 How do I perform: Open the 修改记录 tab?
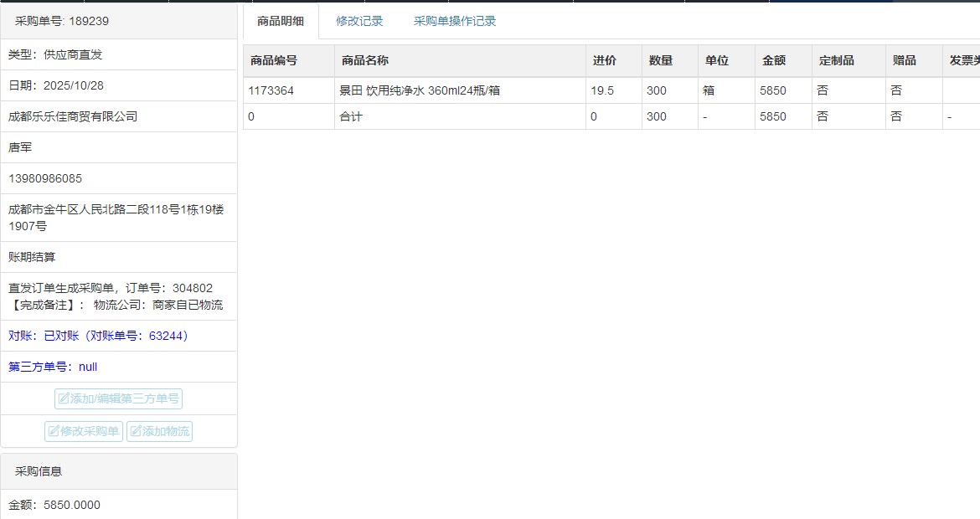click(x=359, y=22)
